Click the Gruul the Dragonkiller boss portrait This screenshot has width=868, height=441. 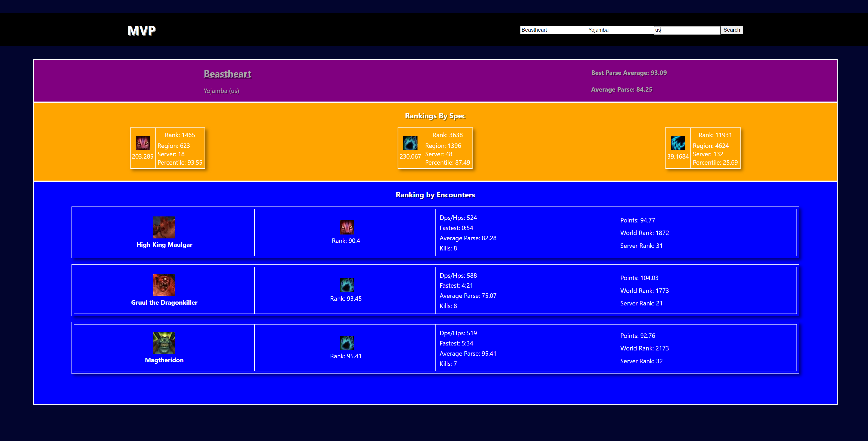pyautogui.click(x=164, y=285)
